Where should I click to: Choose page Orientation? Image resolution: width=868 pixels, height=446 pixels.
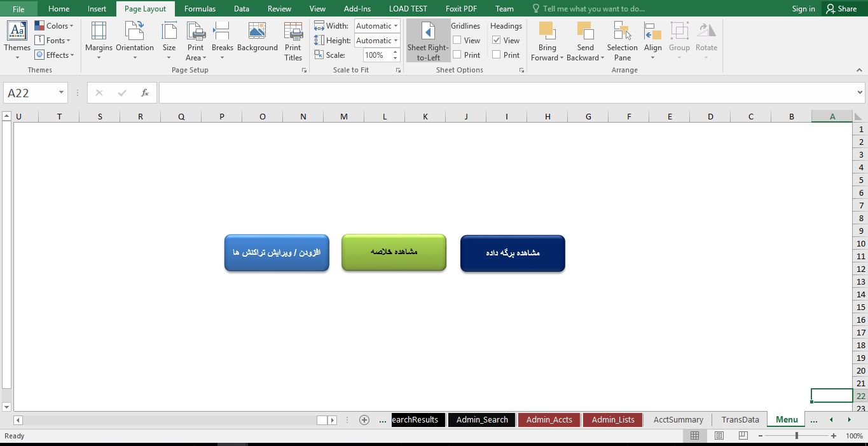click(135, 41)
